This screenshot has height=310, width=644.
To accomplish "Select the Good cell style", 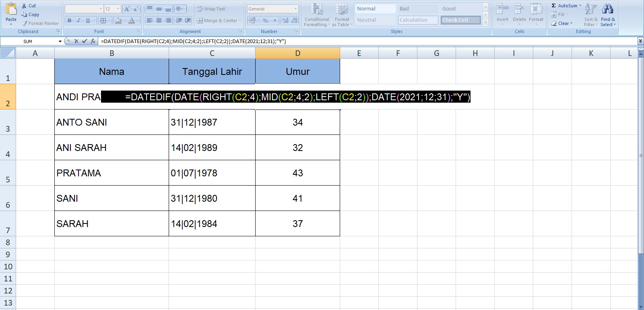I will point(460,8).
